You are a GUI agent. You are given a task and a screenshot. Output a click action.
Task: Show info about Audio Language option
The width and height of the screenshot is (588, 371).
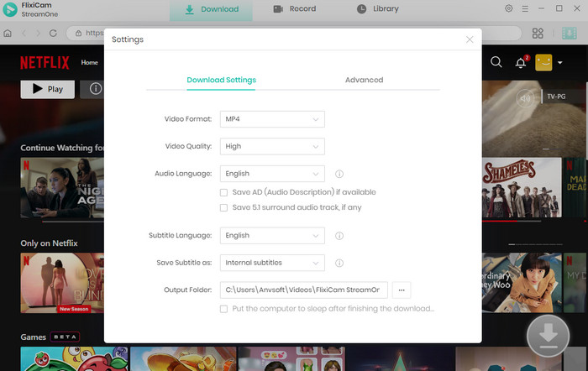click(x=339, y=174)
